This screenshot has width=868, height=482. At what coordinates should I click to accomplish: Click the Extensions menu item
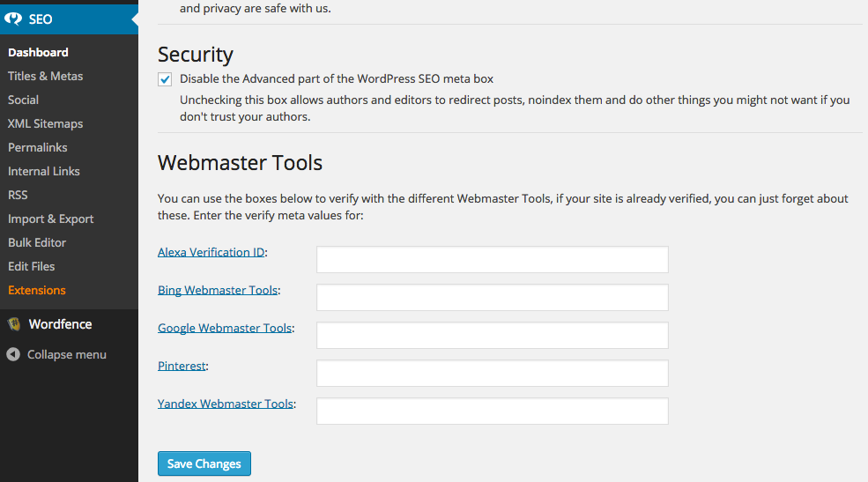(36, 290)
